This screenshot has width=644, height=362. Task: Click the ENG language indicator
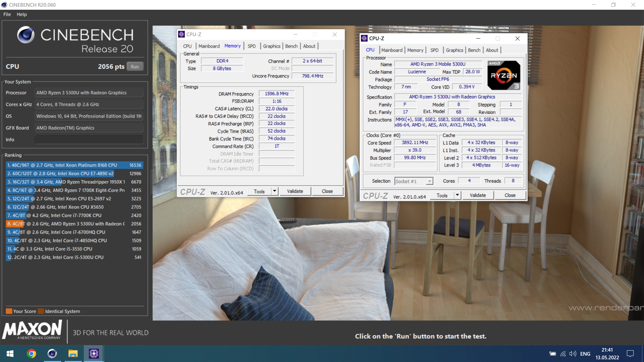click(585, 354)
